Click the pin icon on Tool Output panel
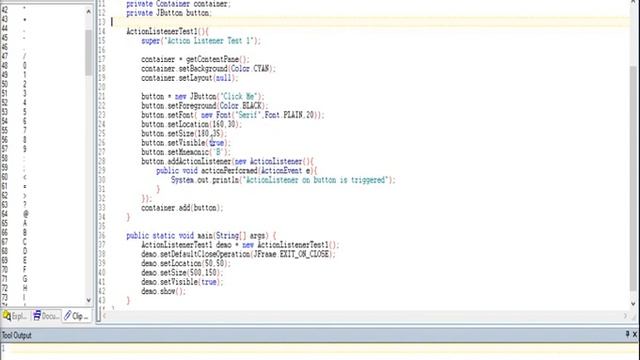Viewport: 640px width, 360px height. [627, 334]
